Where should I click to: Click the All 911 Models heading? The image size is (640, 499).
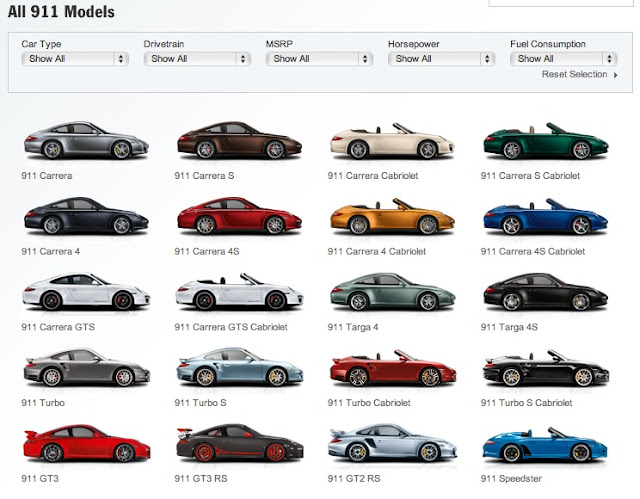click(61, 11)
